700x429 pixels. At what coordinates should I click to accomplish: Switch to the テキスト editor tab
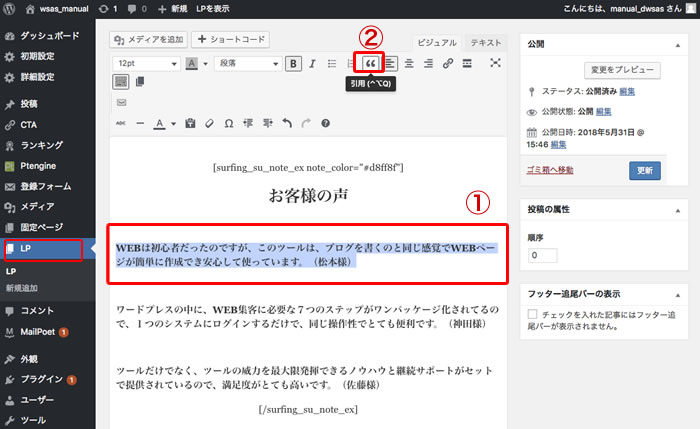click(486, 43)
